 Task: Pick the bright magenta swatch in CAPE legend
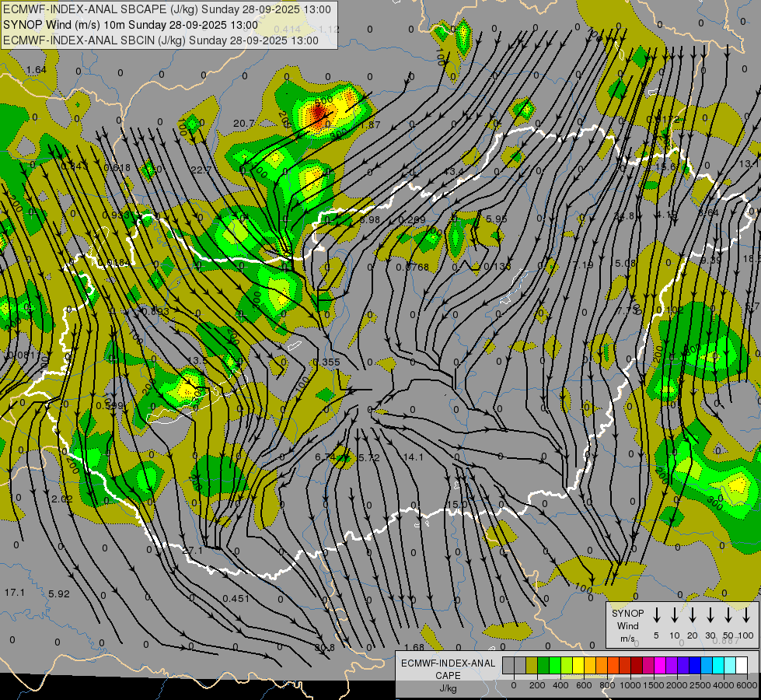click(660, 665)
